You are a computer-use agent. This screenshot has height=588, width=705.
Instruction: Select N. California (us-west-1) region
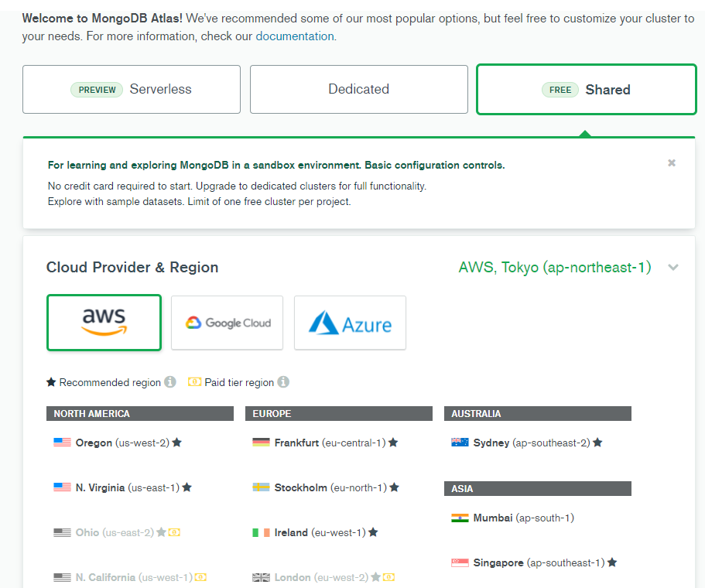pyautogui.click(x=130, y=577)
